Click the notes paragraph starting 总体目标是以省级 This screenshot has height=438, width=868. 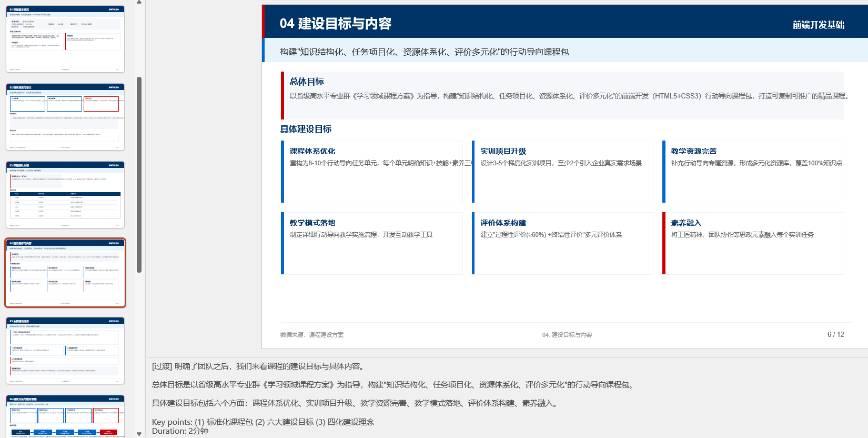point(394,385)
